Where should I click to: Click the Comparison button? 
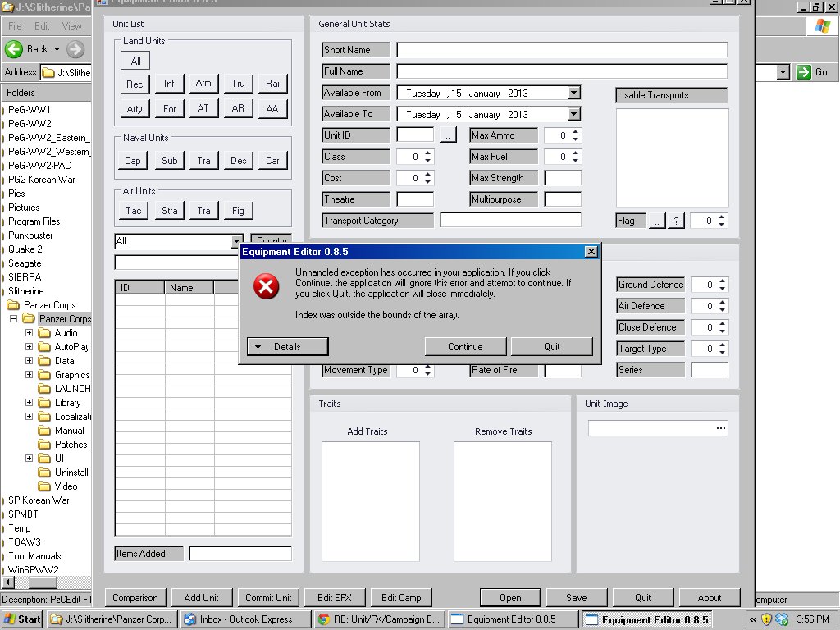[135, 598]
